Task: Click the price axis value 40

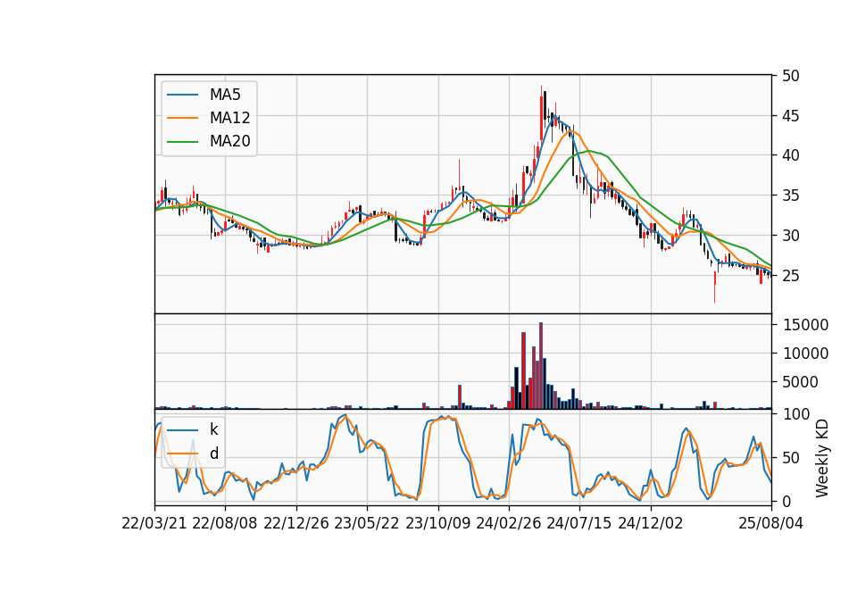Action: [790, 155]
